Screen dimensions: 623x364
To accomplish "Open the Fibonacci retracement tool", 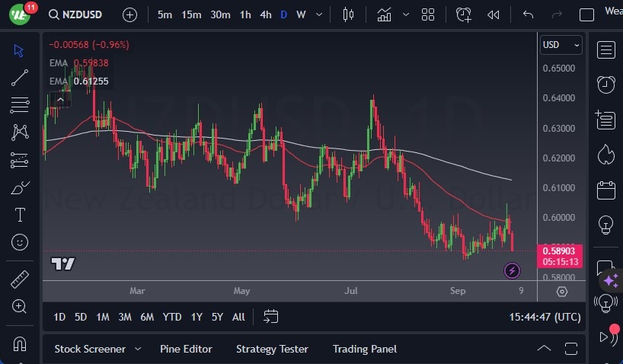I will (x=20, y=104).
